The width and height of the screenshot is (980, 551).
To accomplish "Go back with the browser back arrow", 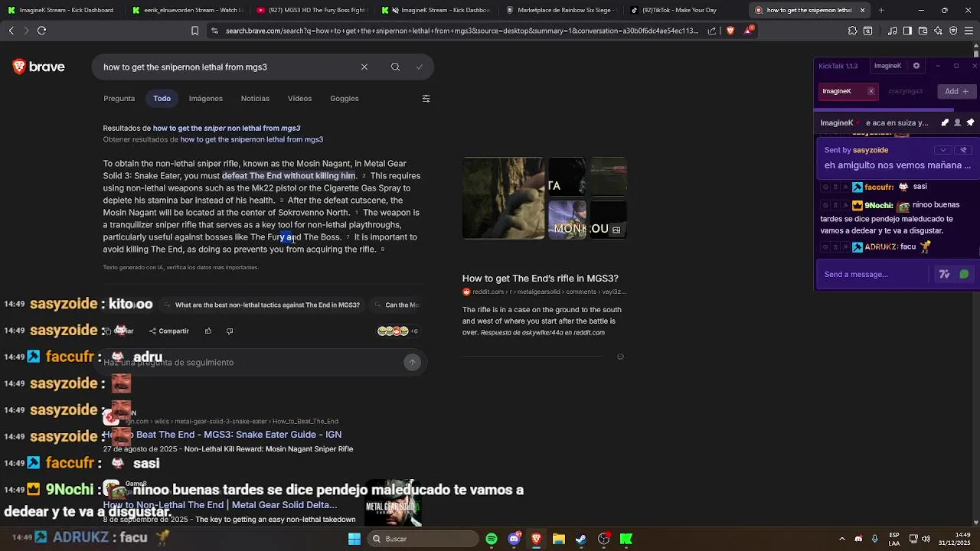I will pyautogui.click(x=11, y=31).
